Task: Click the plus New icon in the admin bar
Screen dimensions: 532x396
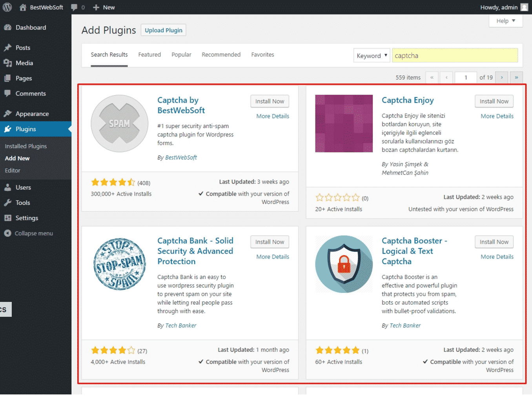Action: tap(96, 7)
